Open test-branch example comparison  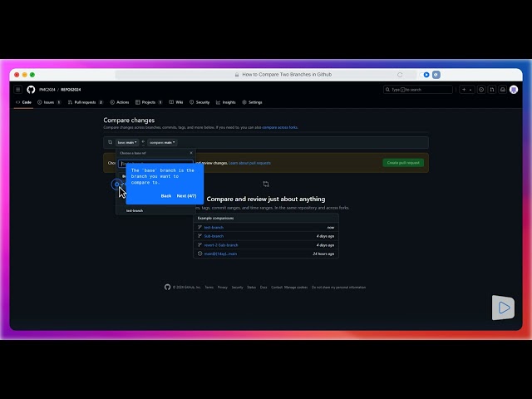tap(214, 227)
